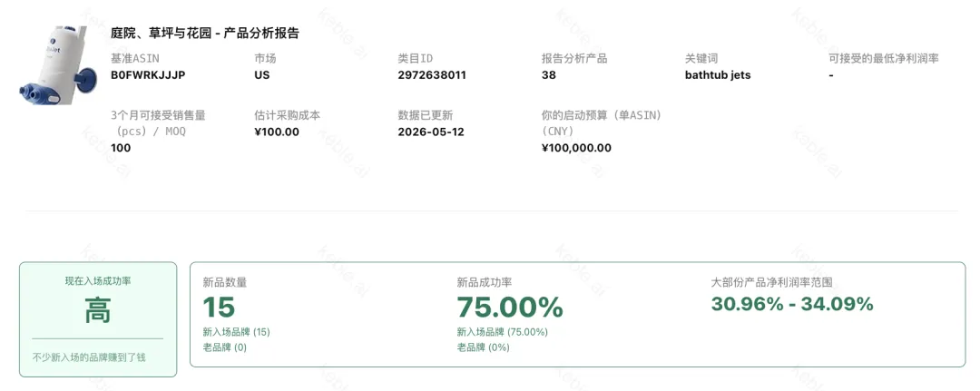Click the note 不少新入场的品牌赚到了钱
The width and height of the screenshot is (980, 391).
pos(98,358)
